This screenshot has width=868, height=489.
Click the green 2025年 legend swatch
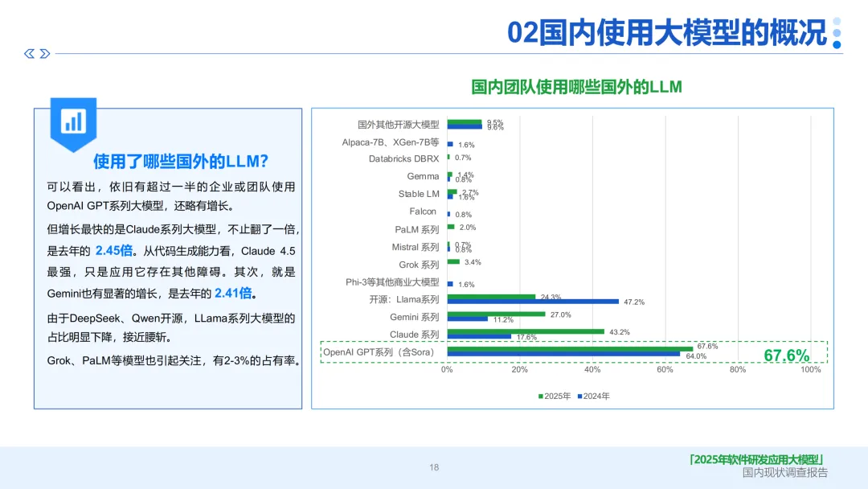[541, 396]
